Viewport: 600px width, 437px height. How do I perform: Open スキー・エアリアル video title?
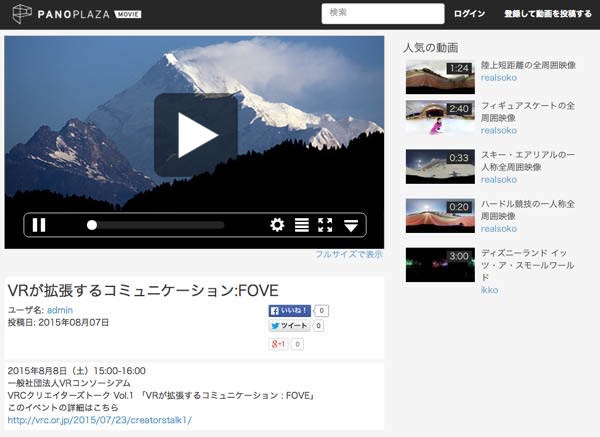(x=528, y=161)
